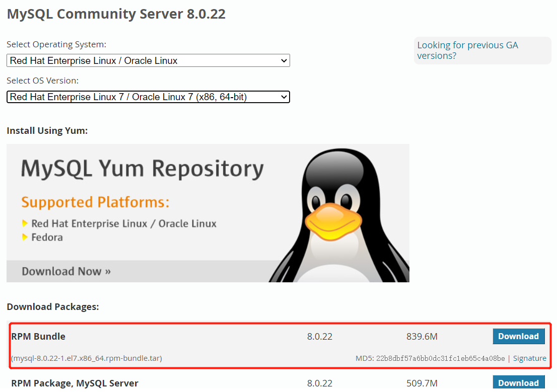Screen dimensions: 557x392
Task: Click the 839.6M size value
Action: pyautogui.click(x=422, y=336)
